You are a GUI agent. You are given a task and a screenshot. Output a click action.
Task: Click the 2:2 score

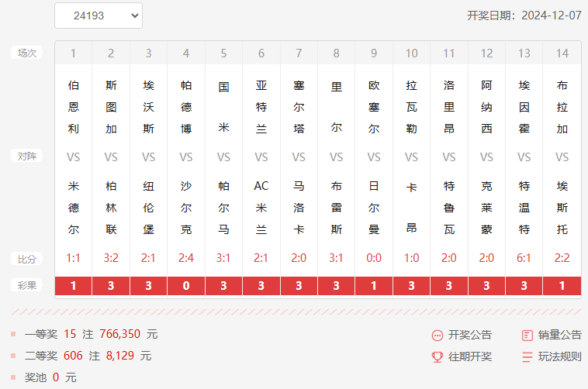click(x=562, y=258)
